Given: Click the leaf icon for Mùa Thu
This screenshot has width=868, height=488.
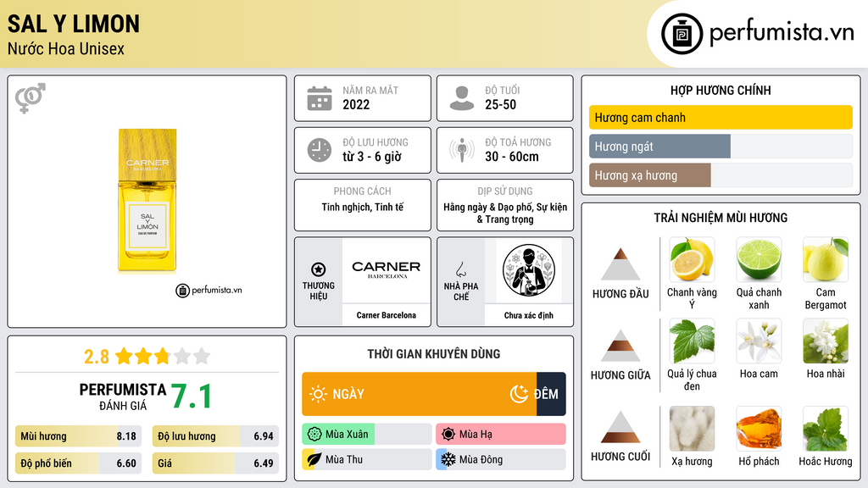Looking at the screenshot, I should click(x=314, y=459).
